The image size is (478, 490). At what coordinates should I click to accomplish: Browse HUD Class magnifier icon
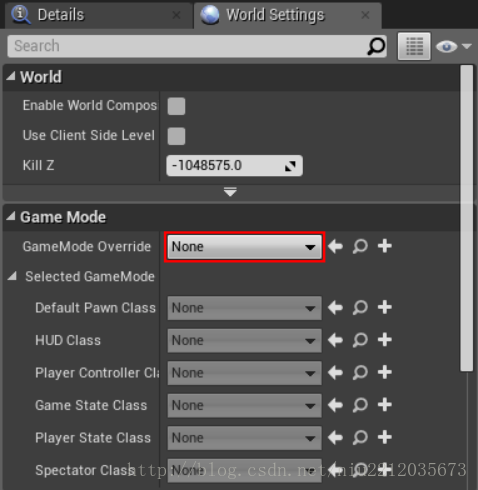pos(360,340)
